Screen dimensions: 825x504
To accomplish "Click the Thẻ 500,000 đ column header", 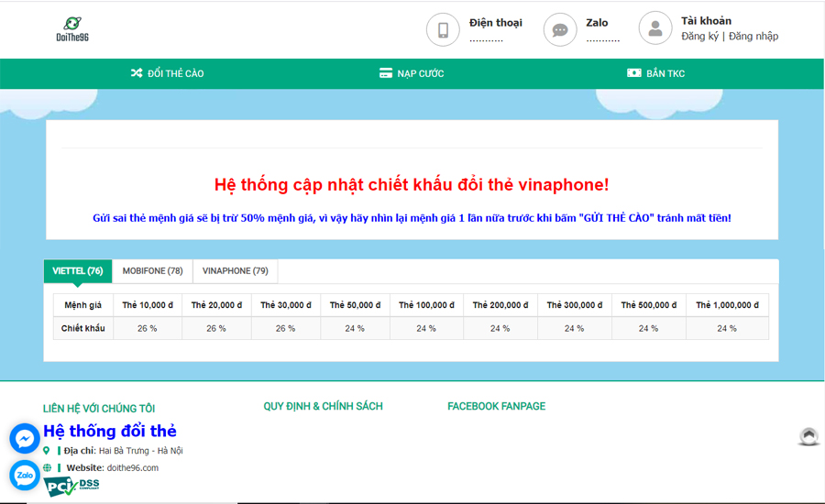I will pyautogui.click(x=649, y=305).
